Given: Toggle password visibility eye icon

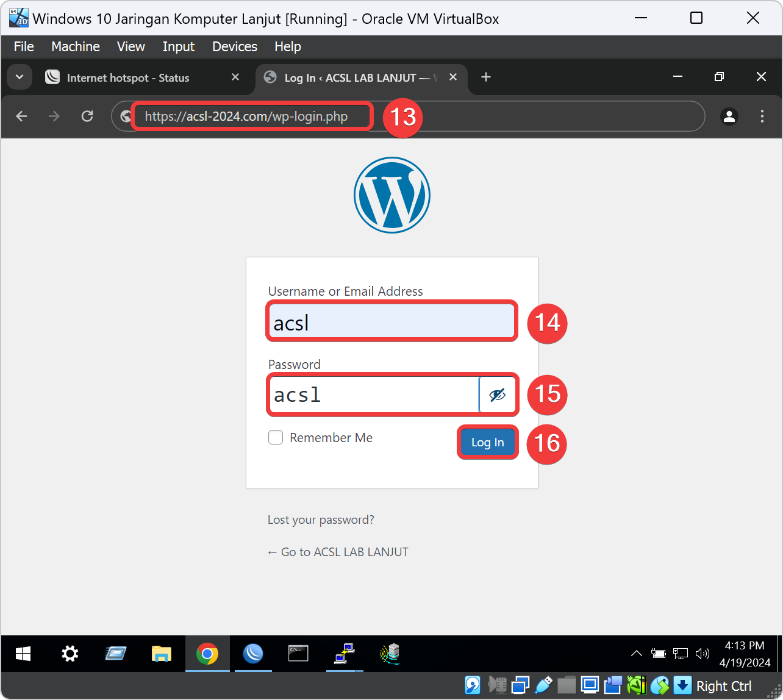Looking at the screenshot, I should click(498, 395).
